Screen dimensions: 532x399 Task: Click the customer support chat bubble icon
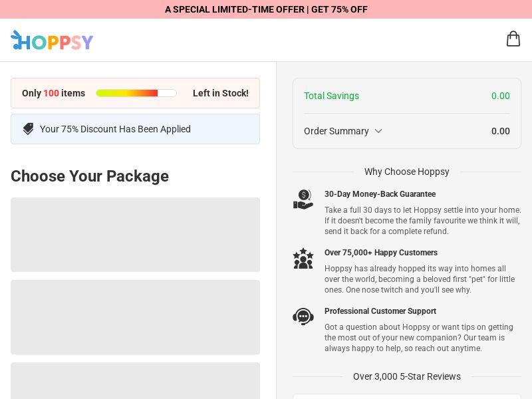pos(303,317)
